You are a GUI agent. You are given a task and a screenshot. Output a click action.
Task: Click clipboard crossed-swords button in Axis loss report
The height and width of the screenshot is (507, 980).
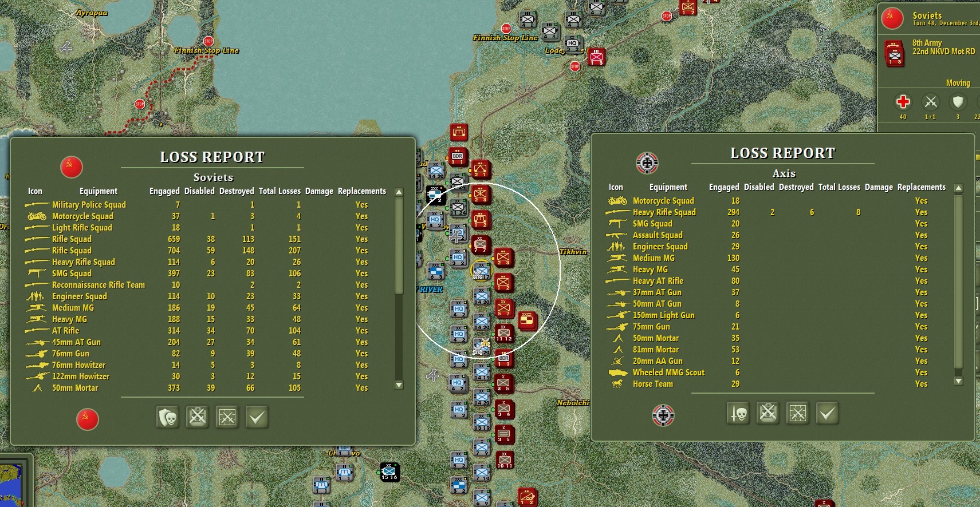click(768, 413)
